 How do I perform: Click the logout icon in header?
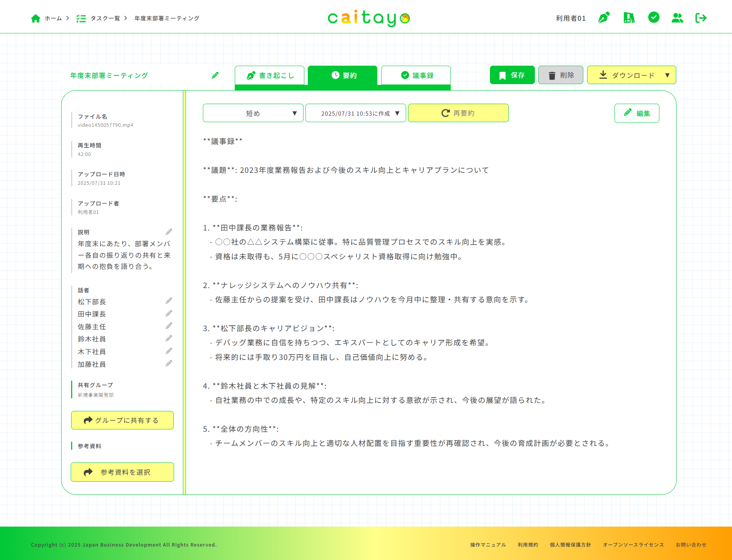click(x=701, y=18)
